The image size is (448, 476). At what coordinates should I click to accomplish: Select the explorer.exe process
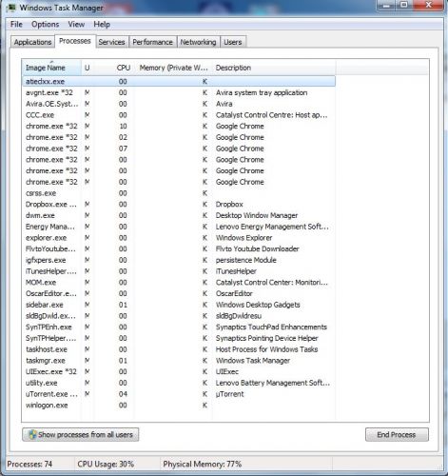pyautogui.click(x=179, y=238)
